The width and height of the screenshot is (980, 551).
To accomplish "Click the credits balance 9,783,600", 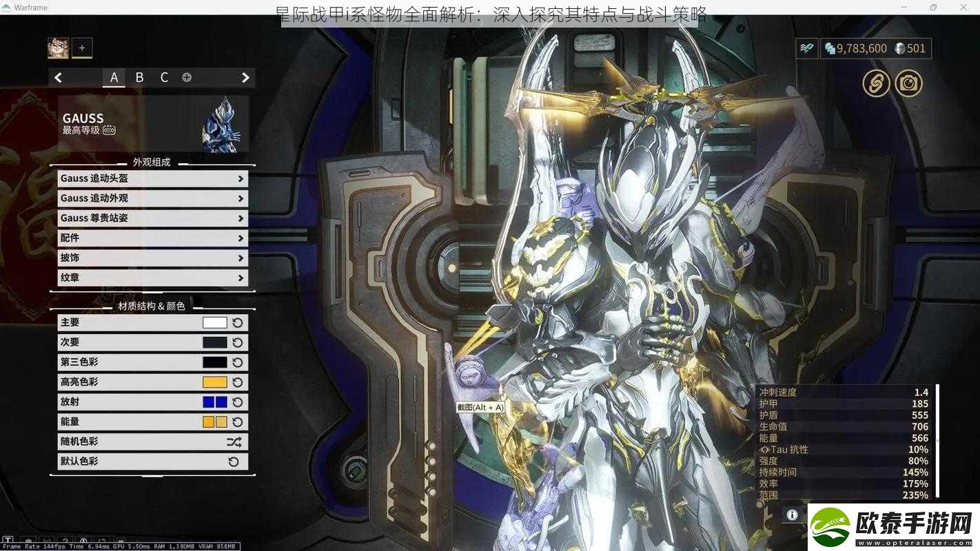I will pos(855,48).
